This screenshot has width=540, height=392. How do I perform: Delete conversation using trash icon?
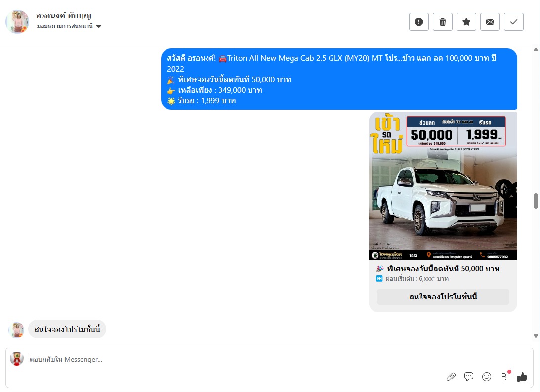[x=443, y=22]
